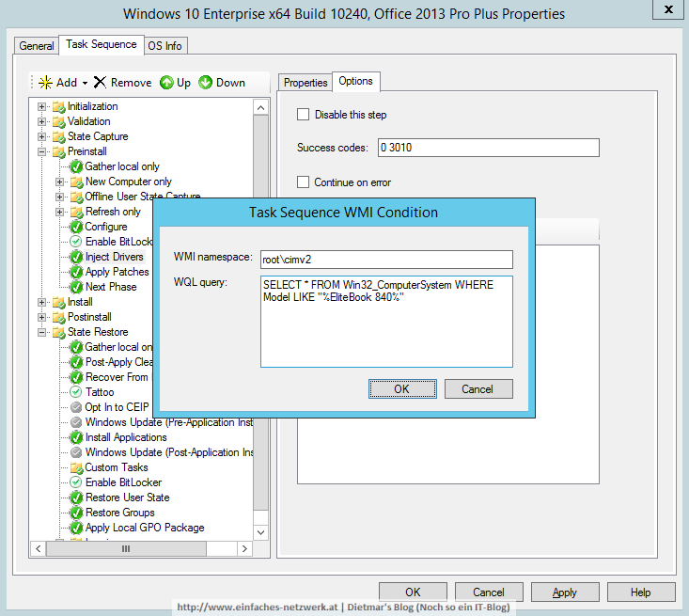
Task: Click the Remove X icon
Action: tap(101, 82)
